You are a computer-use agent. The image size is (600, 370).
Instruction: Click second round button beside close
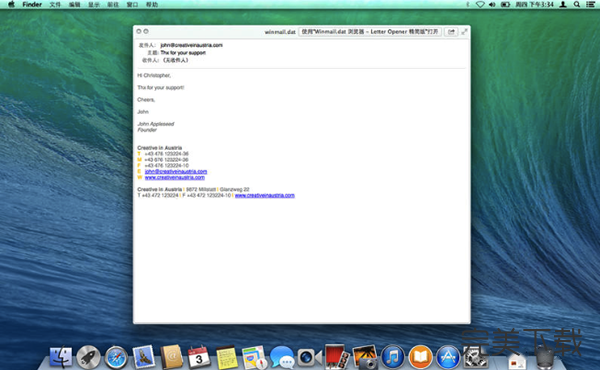(146, 31)
